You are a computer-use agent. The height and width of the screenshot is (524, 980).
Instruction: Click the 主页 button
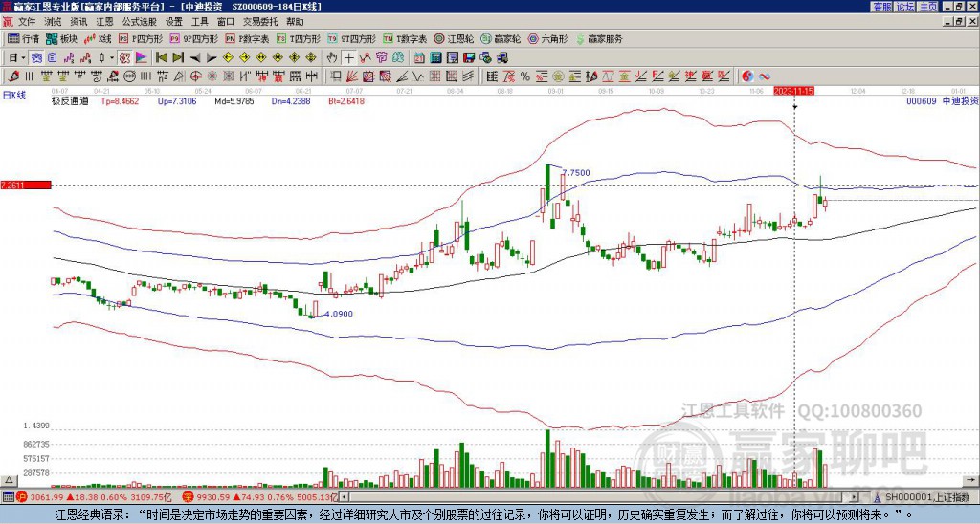coord(927,7)
